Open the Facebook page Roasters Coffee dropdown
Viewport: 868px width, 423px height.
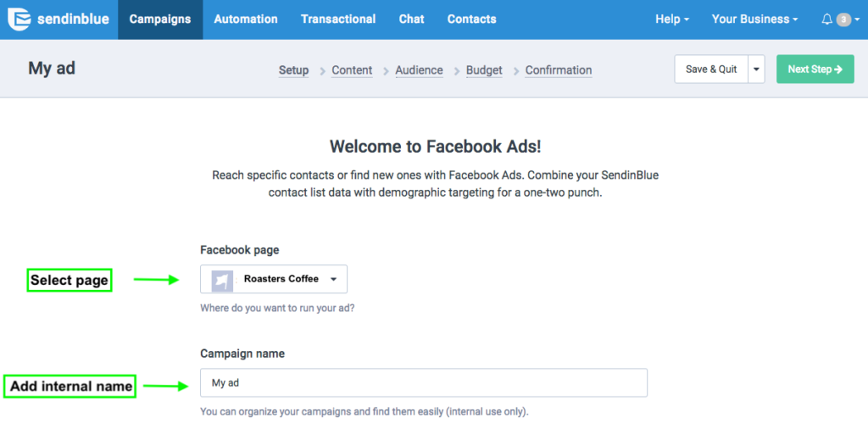(274, 279)
